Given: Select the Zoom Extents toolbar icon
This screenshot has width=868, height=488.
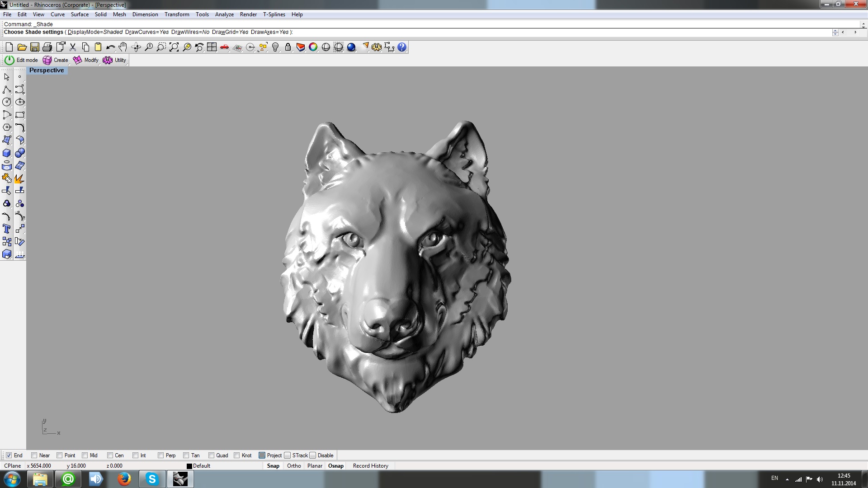Looking at the screenshot, I should click(174, 47).
